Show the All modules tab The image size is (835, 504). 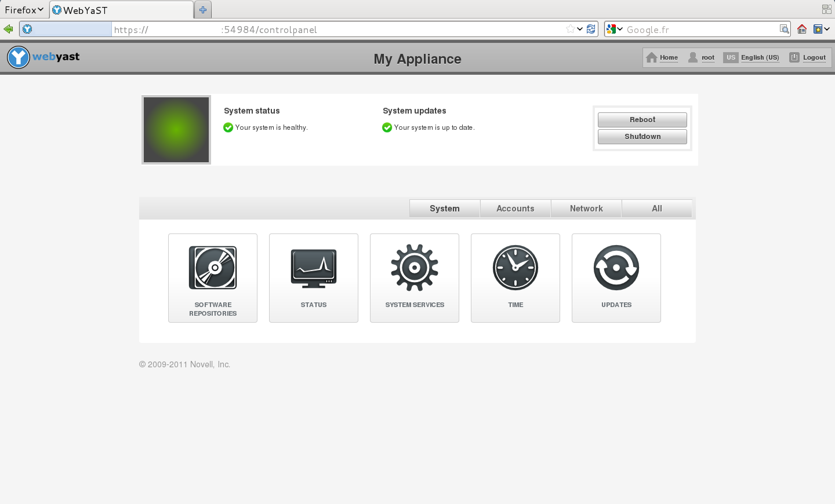point(656,209)
